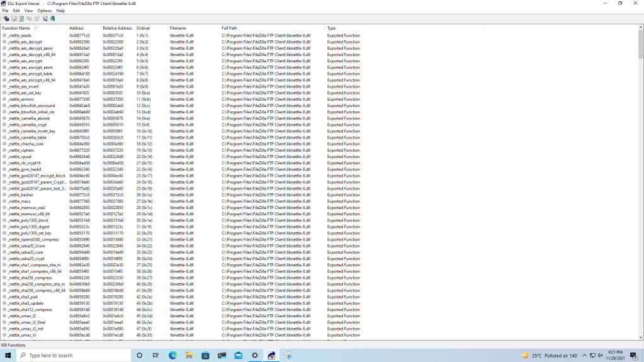Sort by the Relative Address column header
The width and height of the screenshot is (644, 362).
117,28
